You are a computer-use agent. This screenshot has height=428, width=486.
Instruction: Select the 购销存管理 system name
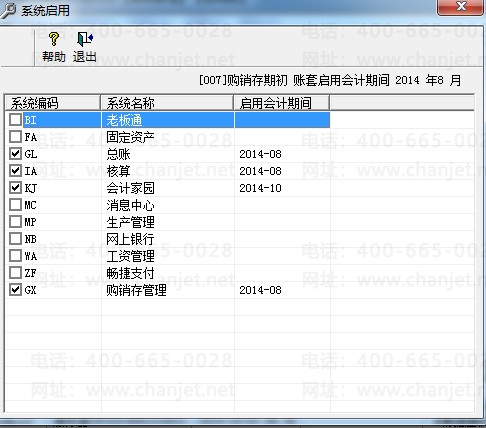point(136,290)
